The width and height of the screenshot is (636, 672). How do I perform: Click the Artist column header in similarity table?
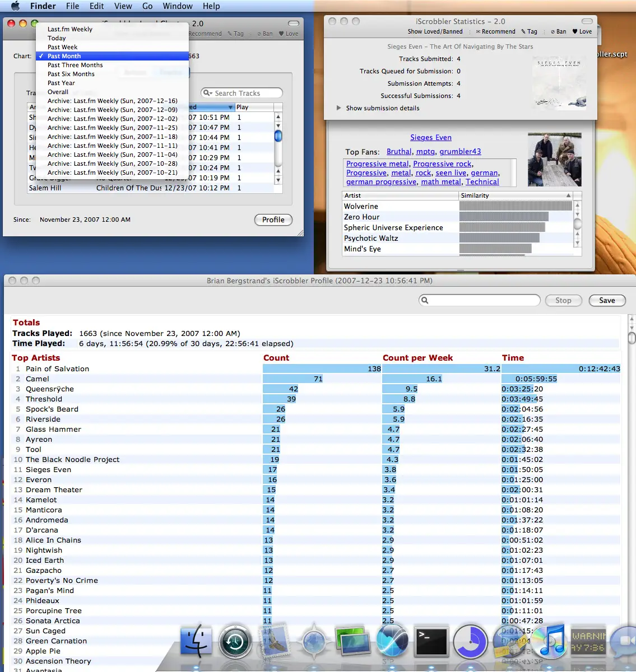pyautogui.click(x=400, y=195)
